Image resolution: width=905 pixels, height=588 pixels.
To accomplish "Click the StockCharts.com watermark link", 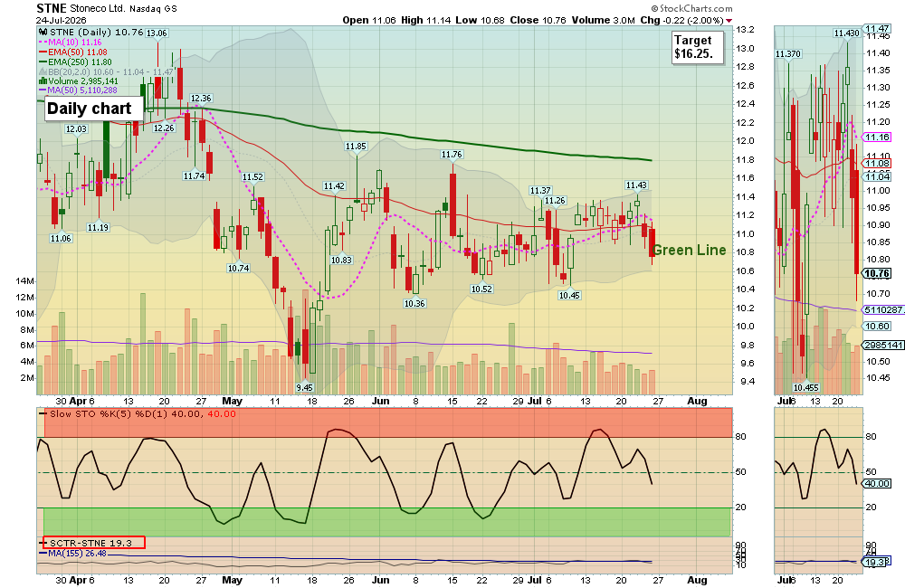I will pyautogui.click(x=691, y=9).
